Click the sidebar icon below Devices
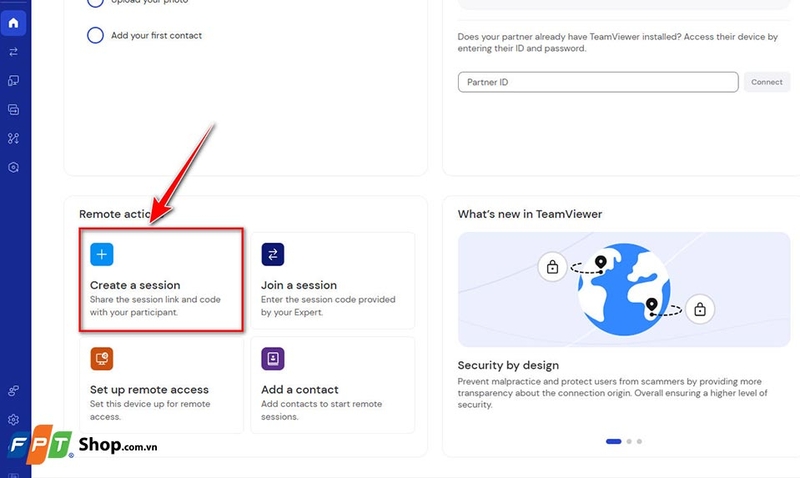 tap(14, 109)
